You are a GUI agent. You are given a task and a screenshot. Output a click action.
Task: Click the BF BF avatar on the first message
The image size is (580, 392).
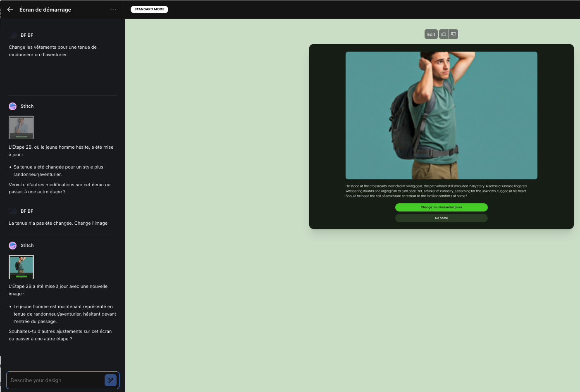pos(13,35)
